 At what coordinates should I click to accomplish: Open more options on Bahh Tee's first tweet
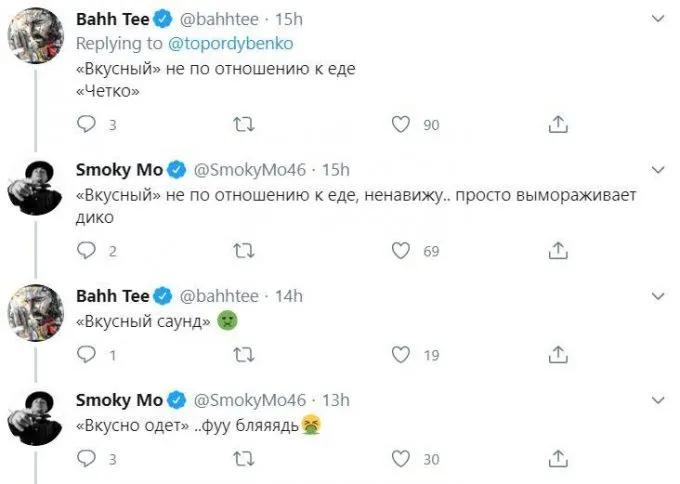[x=658, y=19]
